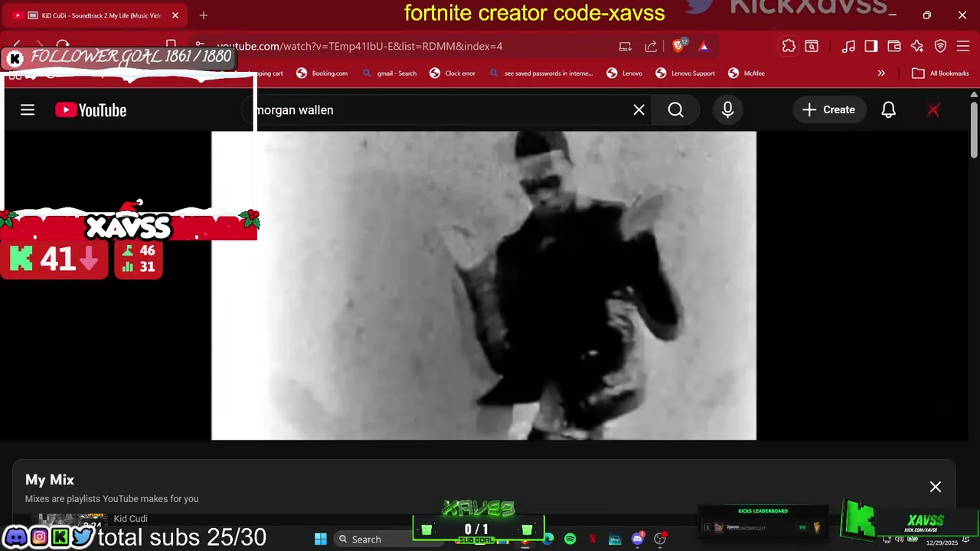
Task: Open Brave Rewards triangle icon
Action: [x=704, y=47]
